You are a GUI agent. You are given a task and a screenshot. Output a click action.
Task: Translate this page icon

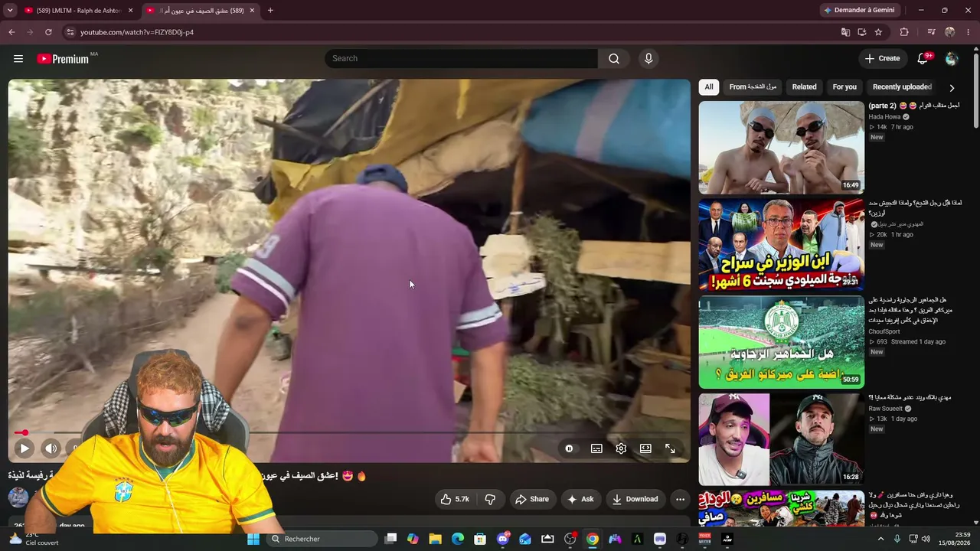845,32
